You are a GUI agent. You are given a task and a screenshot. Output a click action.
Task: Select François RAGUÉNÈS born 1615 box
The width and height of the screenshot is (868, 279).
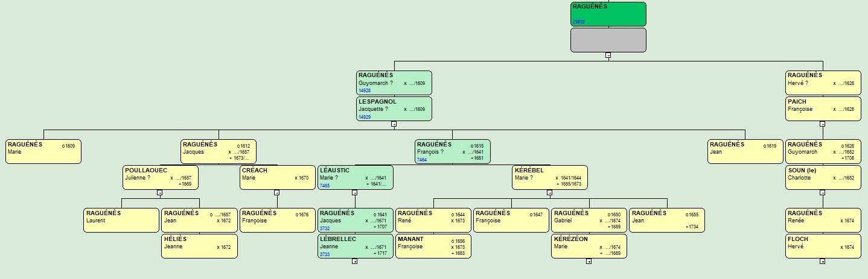(x=453, y=151)
